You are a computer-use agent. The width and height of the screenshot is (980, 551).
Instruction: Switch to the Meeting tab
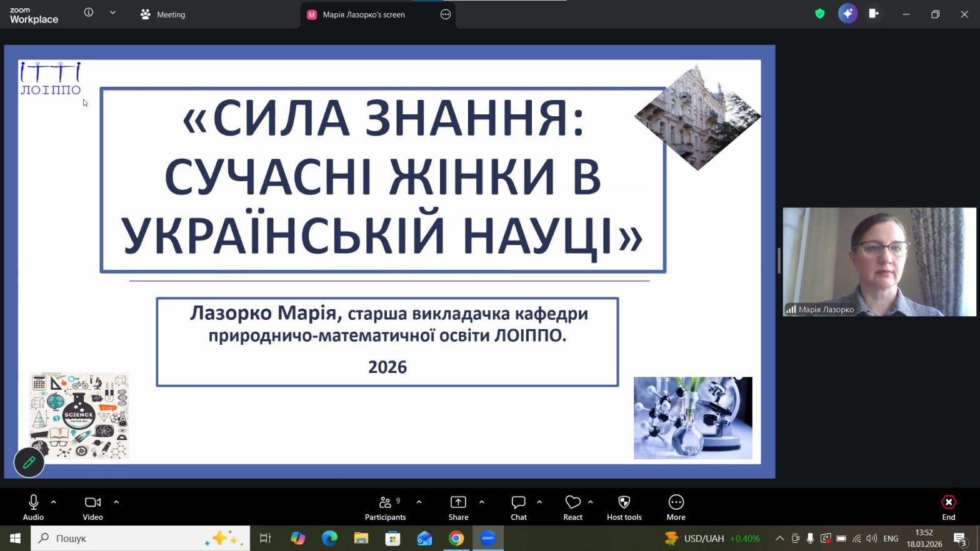163,14
